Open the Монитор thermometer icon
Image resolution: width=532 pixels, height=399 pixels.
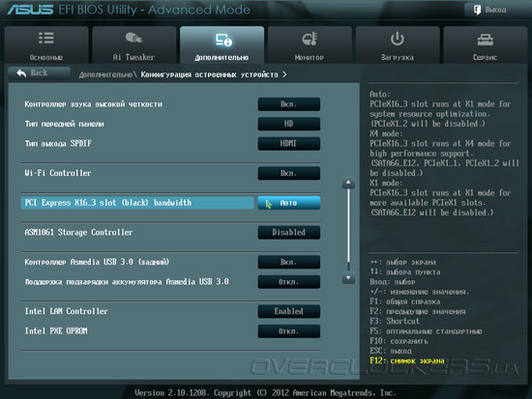310,39
